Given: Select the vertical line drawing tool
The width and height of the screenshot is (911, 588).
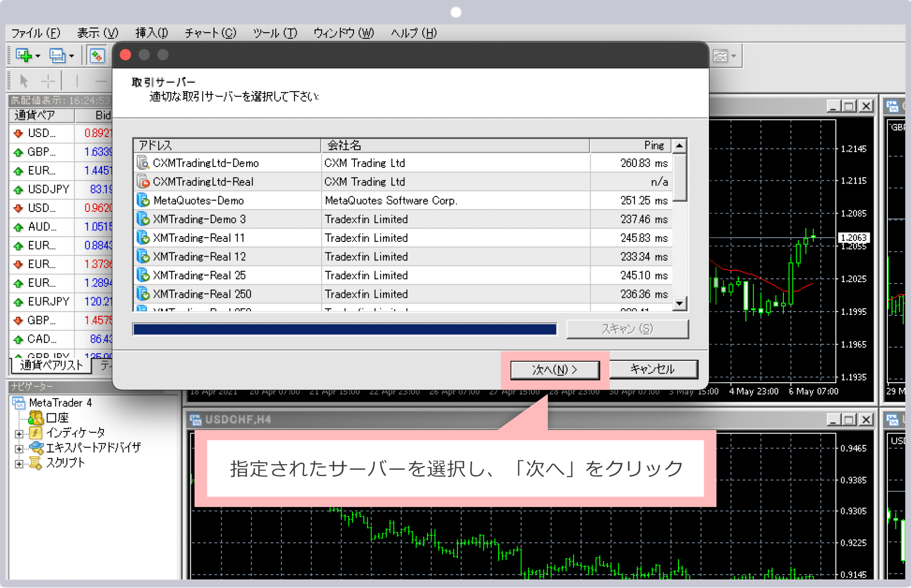Looking at the screenshot, I should click(x=77, y=82).
